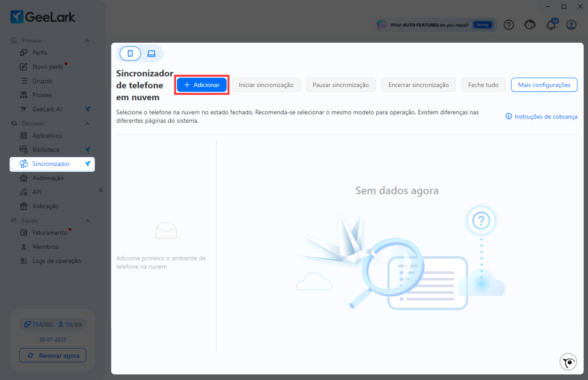Click the member count 50/∞
Screen dimensions: 588x380
click(70, 324)
